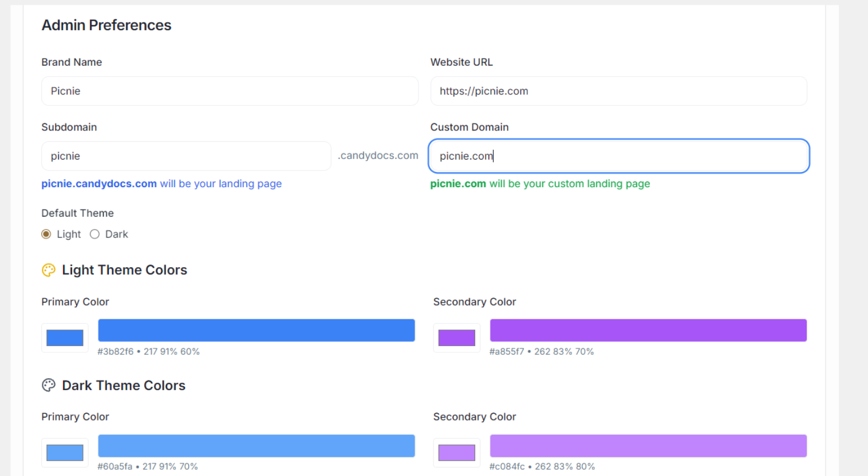Screen dimensions: 868x476
Task: Click the dark theme primary color swatch
Action: click(x=64, y=453)
